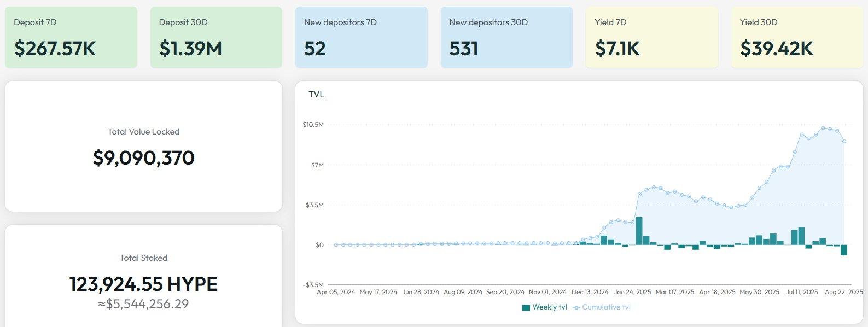Click the $7M y-axis label
This screenshot has height=327, width=868.
pyautogui.click(x=317, y=165)
